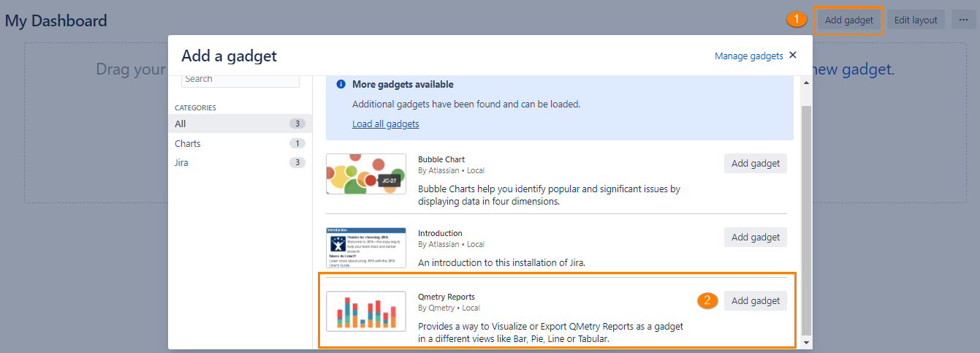Screen dimensions: 980x353
Task: Click Add gadget in dashboard header
Action: [848, 20]
